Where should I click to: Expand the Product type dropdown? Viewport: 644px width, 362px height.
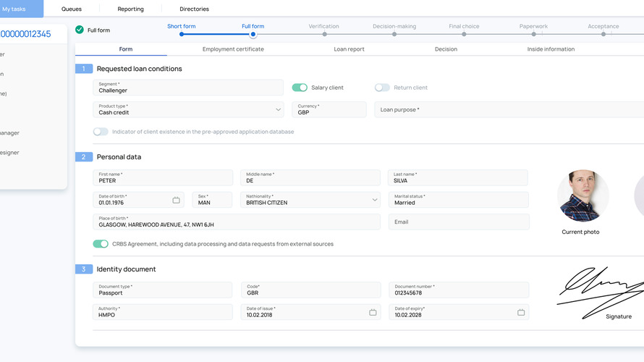278,110
